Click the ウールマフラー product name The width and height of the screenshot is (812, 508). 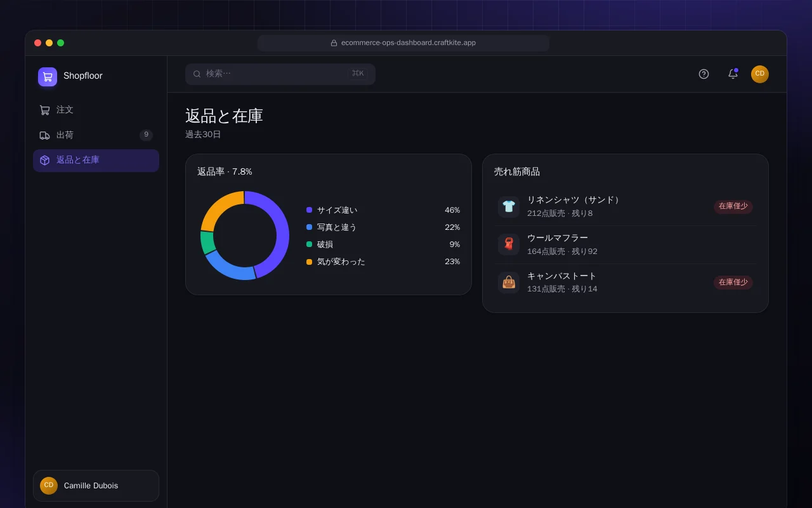[558, 238]
